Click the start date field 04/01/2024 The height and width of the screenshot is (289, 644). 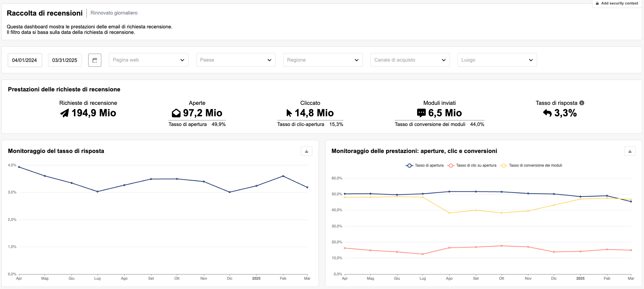click(25, 60)
